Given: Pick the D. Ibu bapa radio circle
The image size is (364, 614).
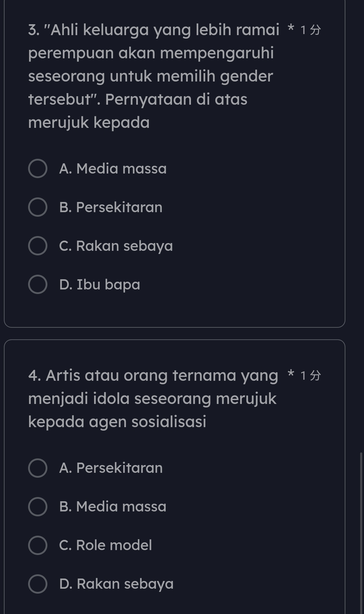Looking at the screenshot, I should coord(38,285).
